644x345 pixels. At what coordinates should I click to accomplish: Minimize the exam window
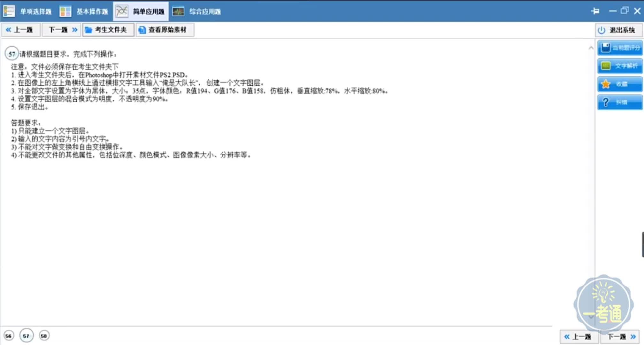[x=612, y=11]
